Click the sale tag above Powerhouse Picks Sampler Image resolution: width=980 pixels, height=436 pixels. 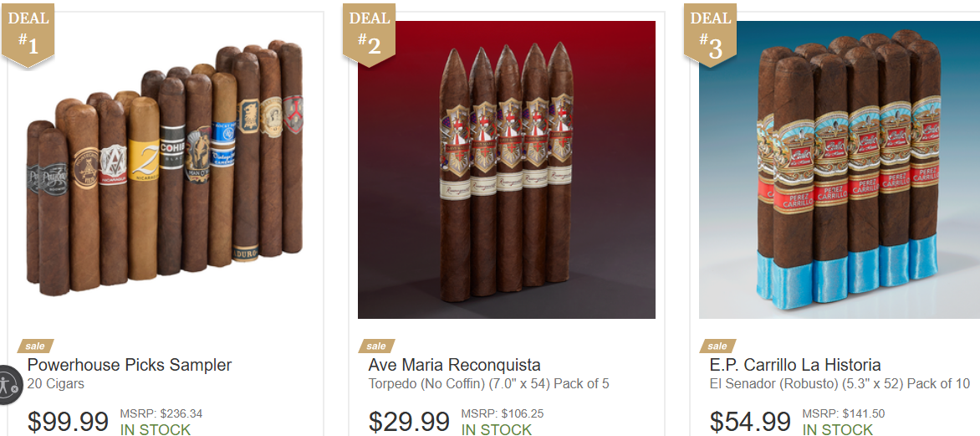pos(35,346)
